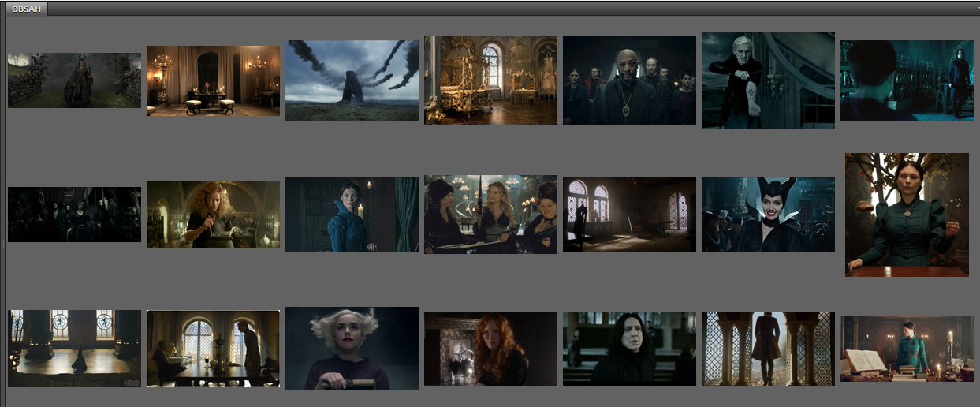This screenshot has width=980, height=407.
Task: Open curly-haired woman at table thumbnail
Action: 213,215
